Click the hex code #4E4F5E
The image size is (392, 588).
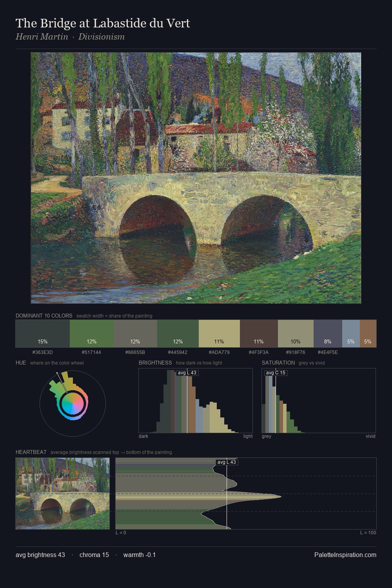tap(328, 352)
